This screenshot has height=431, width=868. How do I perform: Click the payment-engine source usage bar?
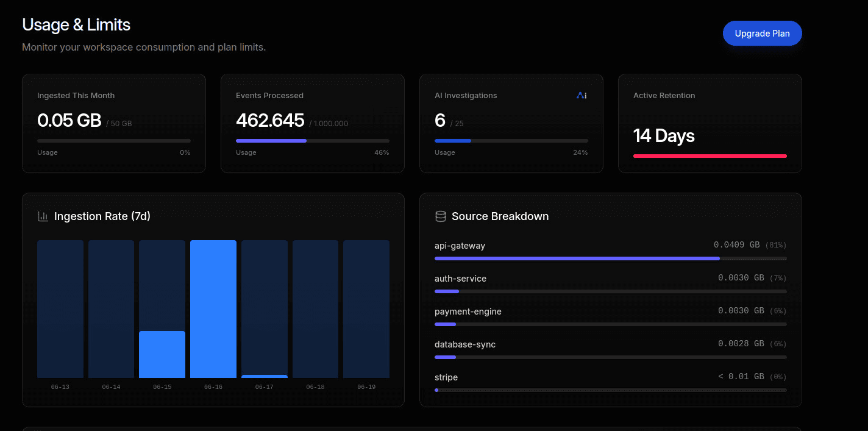tap(611, 324)
